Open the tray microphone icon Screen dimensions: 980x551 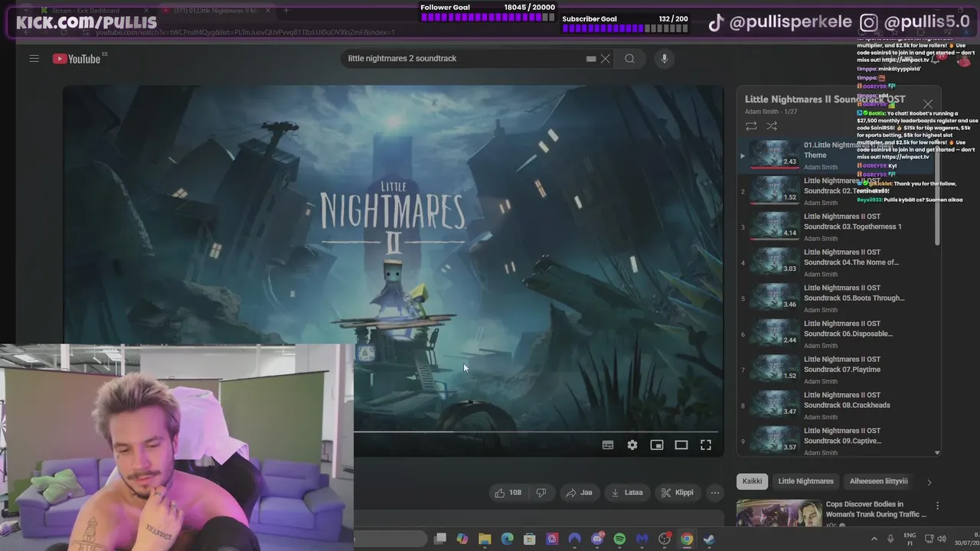tap(892, 539)
